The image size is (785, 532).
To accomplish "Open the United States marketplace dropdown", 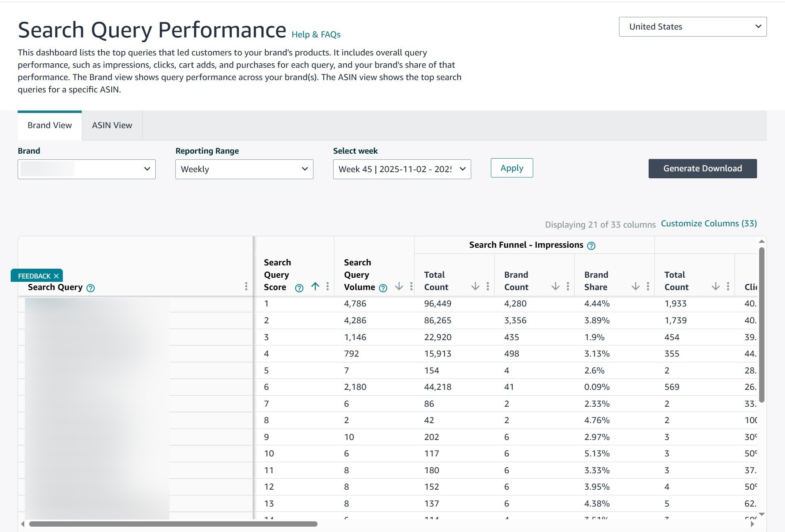I will point(693,27).
